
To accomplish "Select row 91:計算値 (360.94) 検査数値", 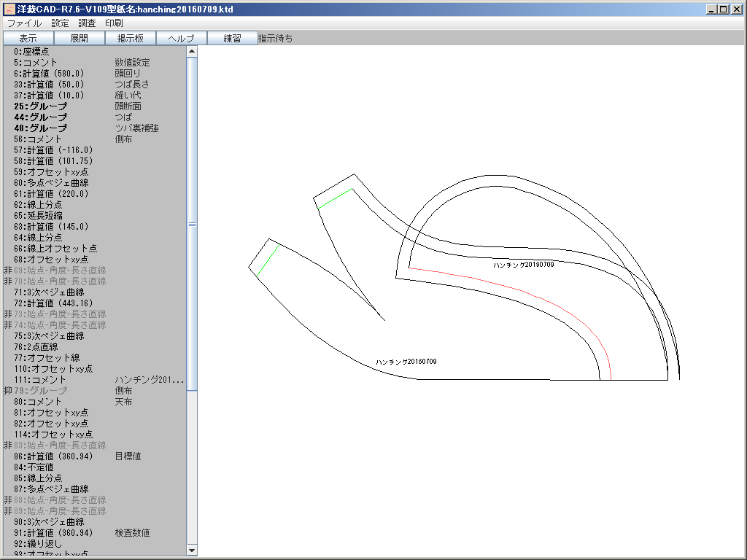I will 95,533.
